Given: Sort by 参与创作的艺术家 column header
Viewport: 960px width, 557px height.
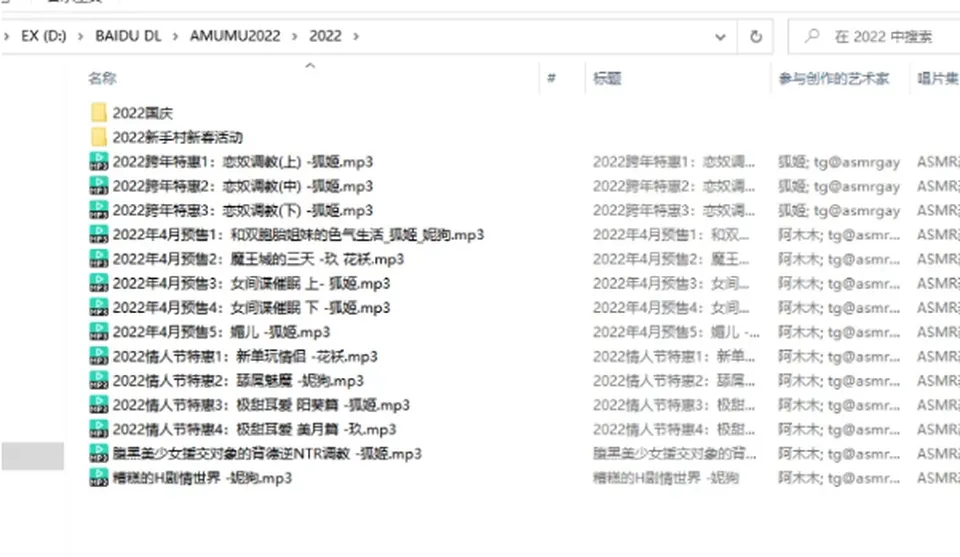Looking at the screenshot, I should pyautogui.click(x=834, y=78).
